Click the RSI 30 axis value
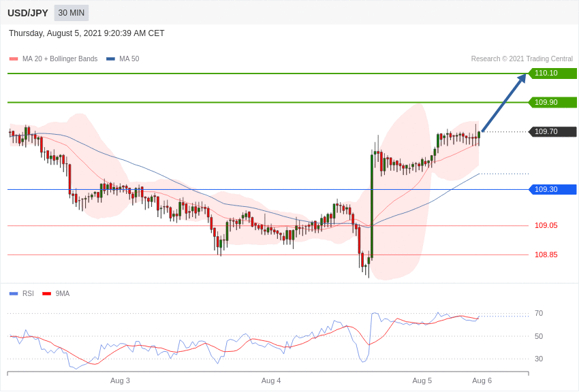 [539, 359]
